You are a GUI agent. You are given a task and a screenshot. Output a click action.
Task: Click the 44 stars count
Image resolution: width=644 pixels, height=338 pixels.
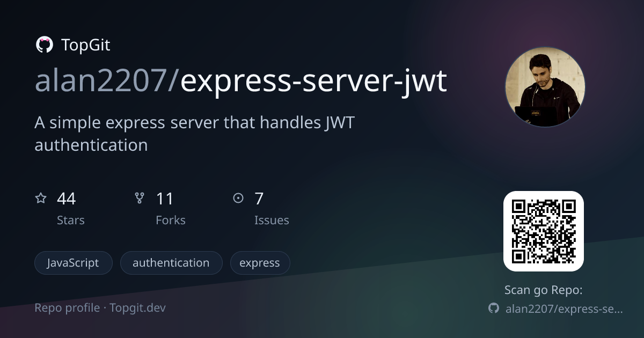(x=66, y=199)
